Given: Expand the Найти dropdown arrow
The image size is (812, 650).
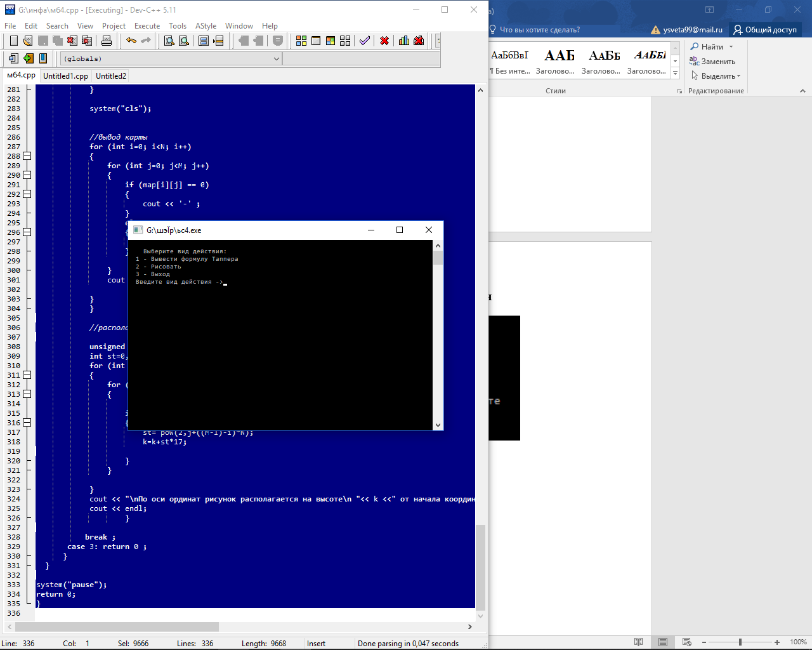Looking at the screenshot, I should click(x=731, y=47).
